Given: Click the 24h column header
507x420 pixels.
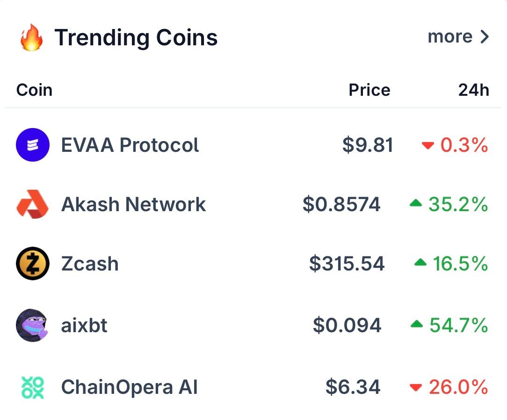Looking at the screenshot, I should pyautogui.click(x=473, y=90).
